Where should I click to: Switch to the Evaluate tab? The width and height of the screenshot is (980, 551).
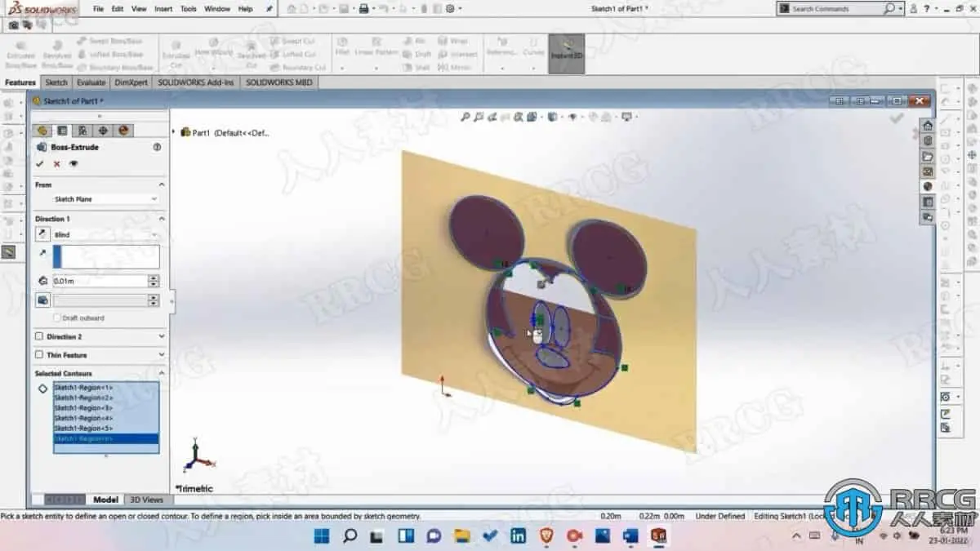[x=91, y=82]
